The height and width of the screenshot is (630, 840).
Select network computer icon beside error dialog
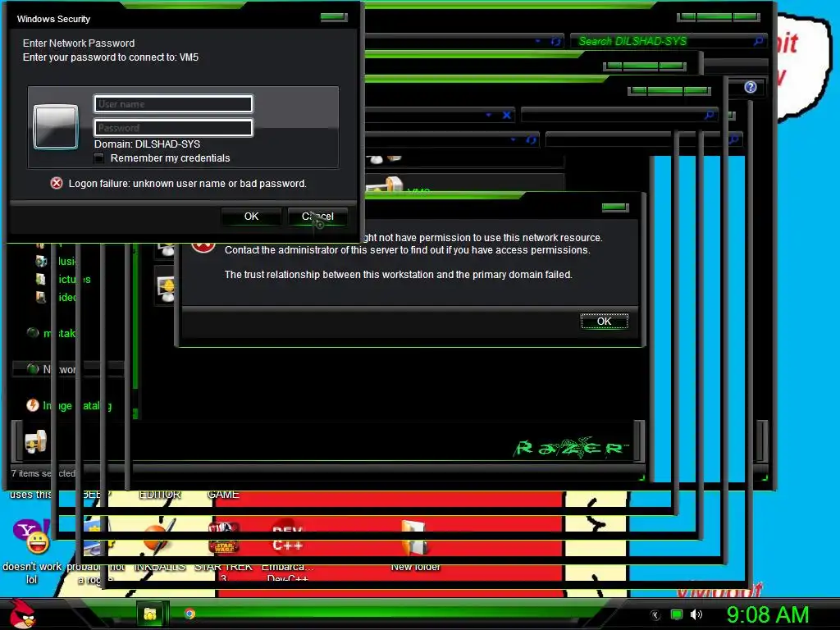click(x=166, y=288)
